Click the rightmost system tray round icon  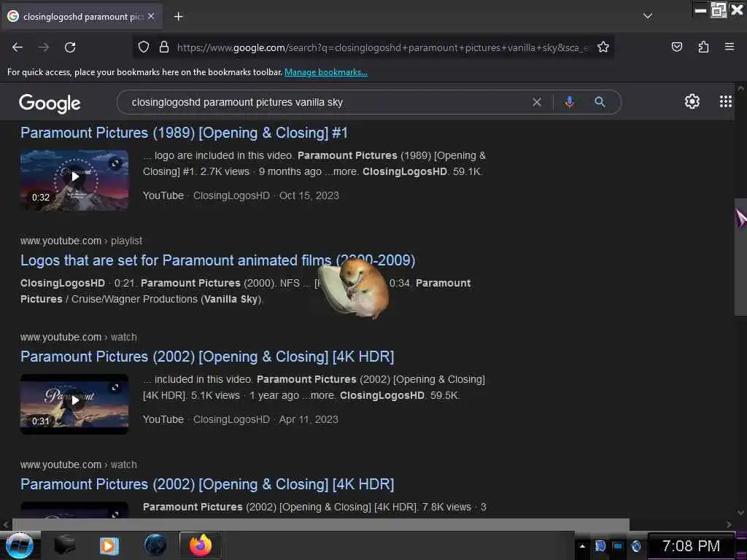pos(636,545)
